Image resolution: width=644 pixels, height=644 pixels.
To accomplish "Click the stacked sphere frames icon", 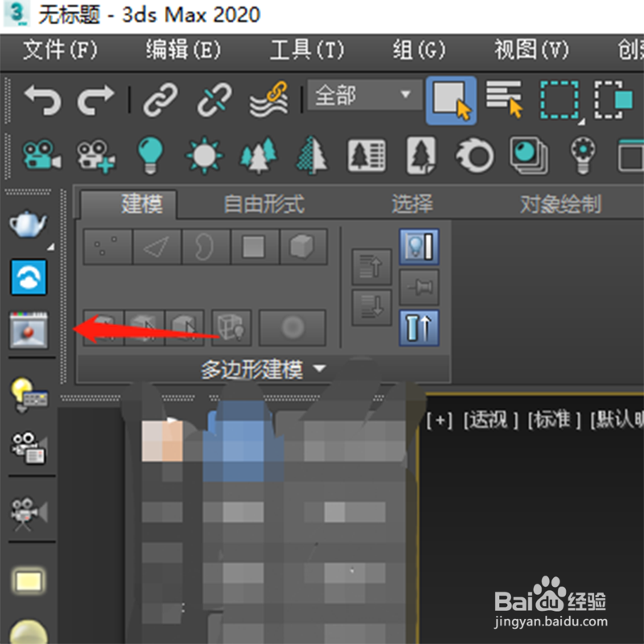I will [x=529, y=155].
